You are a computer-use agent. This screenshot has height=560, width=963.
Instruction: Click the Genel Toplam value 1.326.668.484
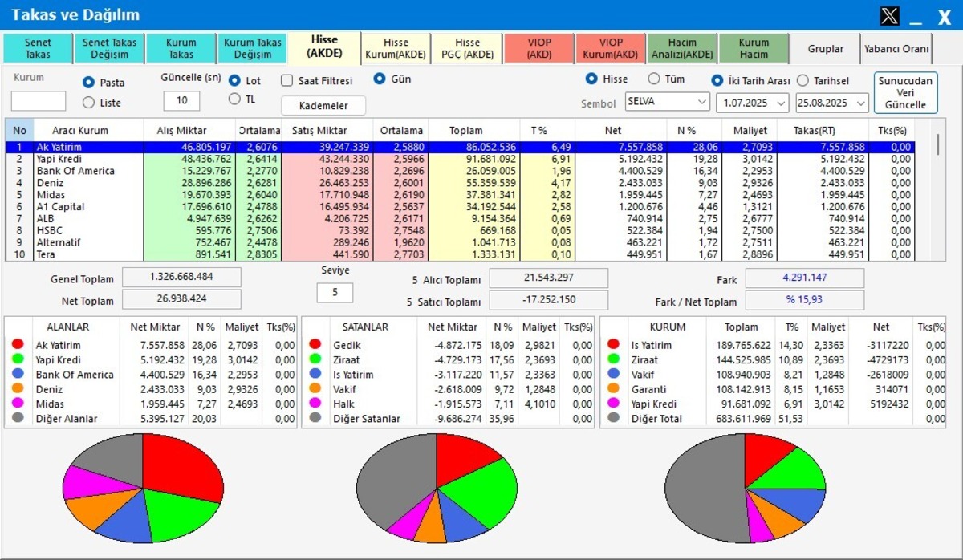pyautogui.click(x=181, y=278)
